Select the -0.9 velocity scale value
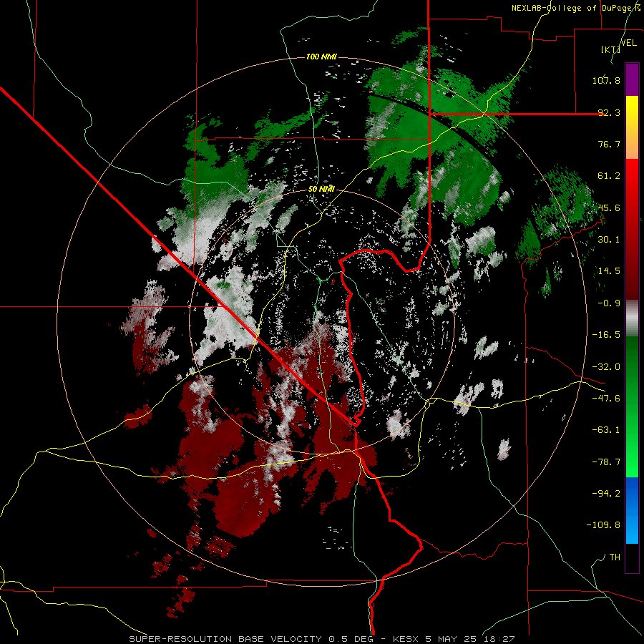This screenshot has height=644, width=644. click(x=609, y=303)
